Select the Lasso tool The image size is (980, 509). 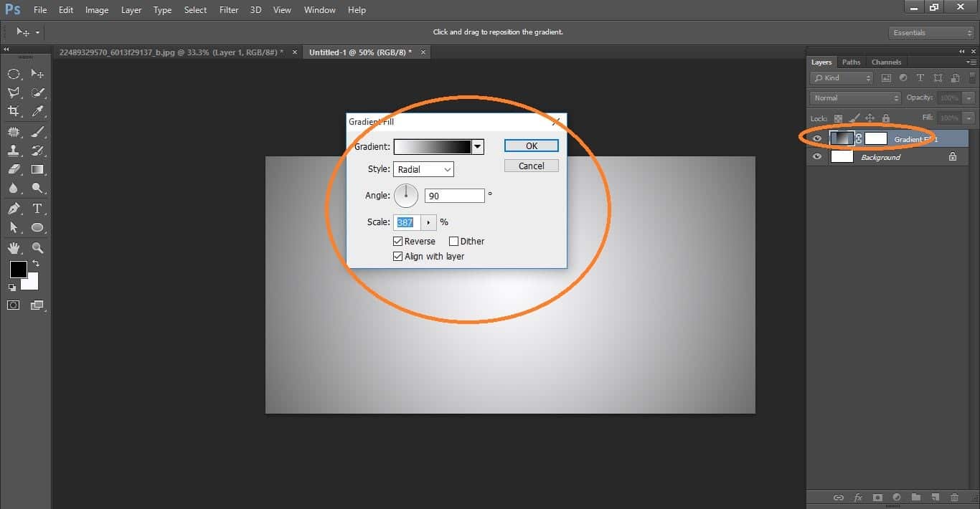[x=14, y=92]
